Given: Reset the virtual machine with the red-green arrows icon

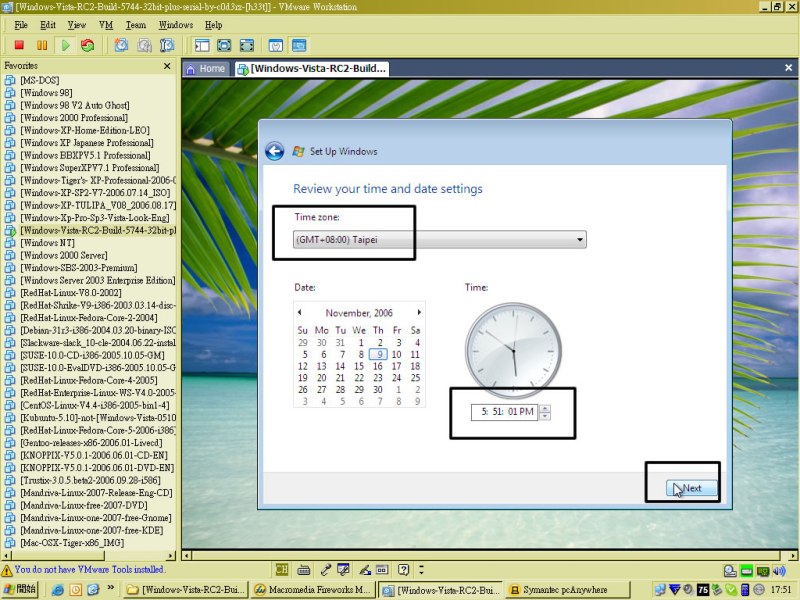Looking at the screenshot, I should coord(88,45).
